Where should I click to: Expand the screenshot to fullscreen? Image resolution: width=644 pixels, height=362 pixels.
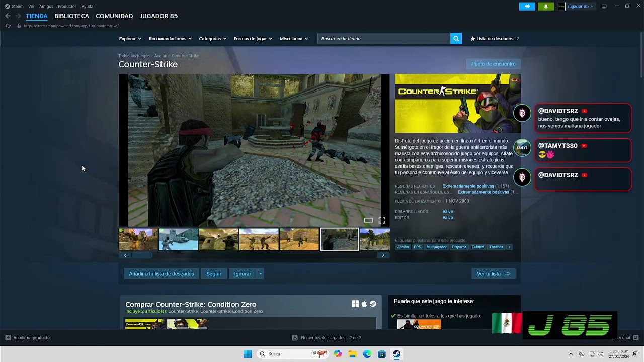pyautogui.click(x=382, y=220)
